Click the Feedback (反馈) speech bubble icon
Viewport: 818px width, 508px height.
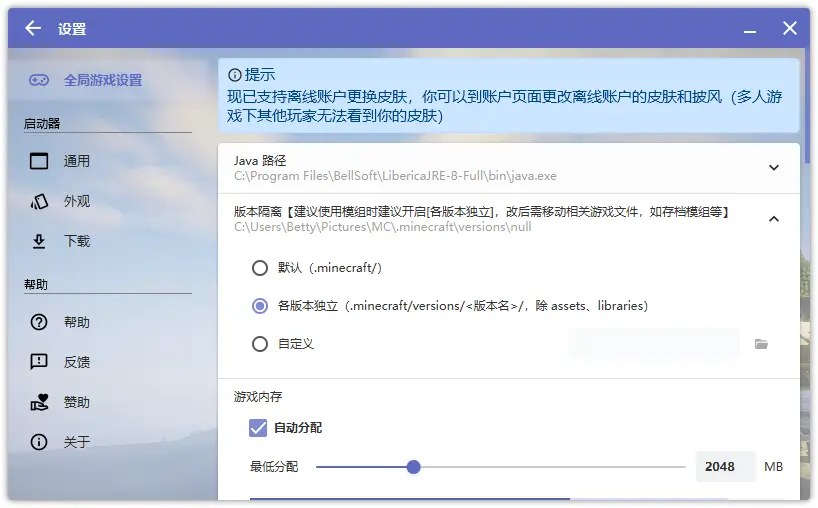pos(39,362)
